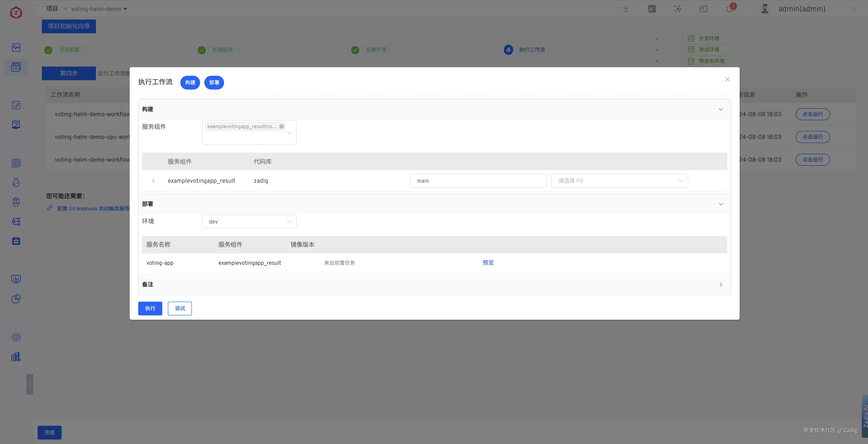Click the test flask sidebar icon
The height and width of the screenshot is (444, 868).
coord(16,182)
